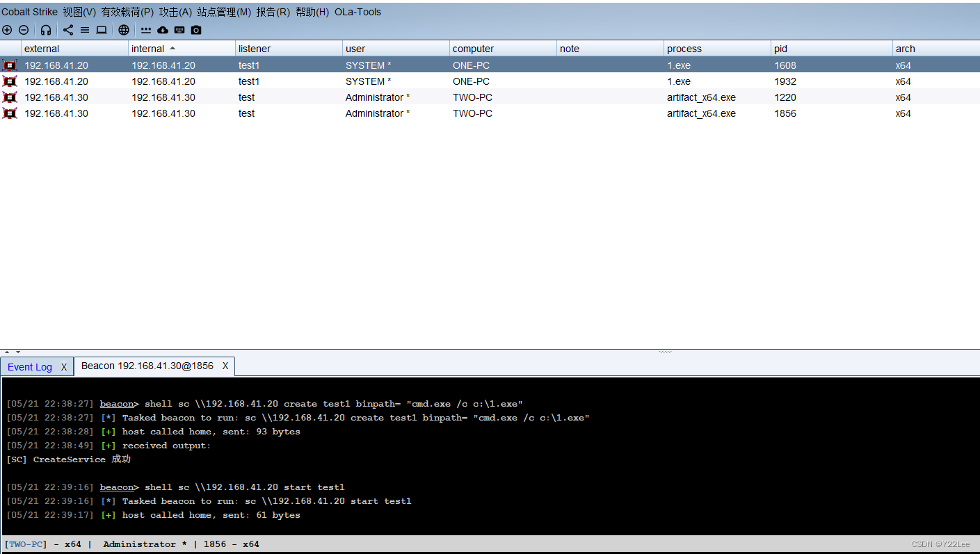The height and width of the screenshot is (554, 980).
Task: Show target table with laptop icon
Action: pyautogui.click(x=102, y=30)
